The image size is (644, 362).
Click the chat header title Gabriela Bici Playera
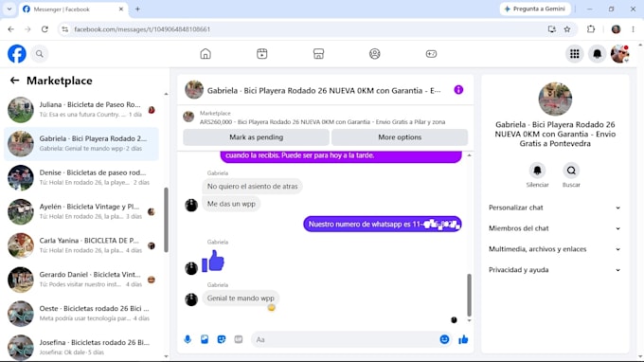(x=324, y=90)
